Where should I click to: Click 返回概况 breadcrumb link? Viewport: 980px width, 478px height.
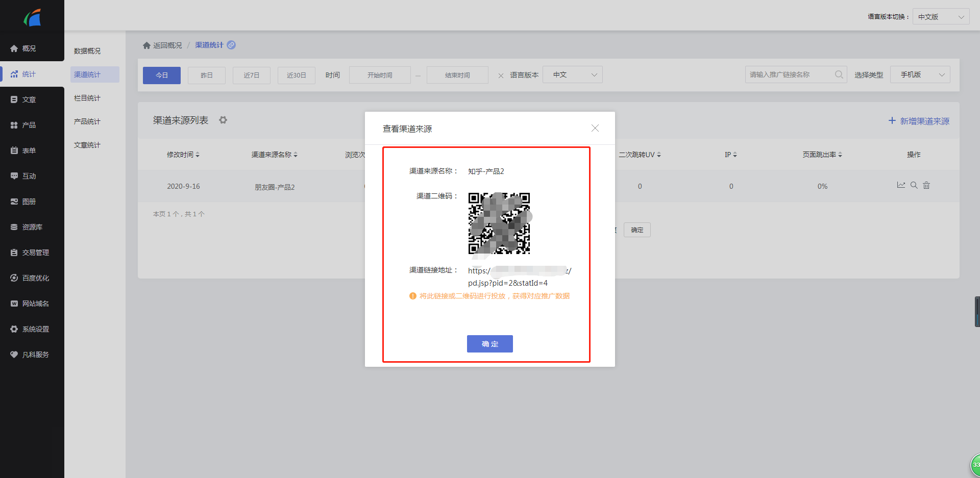(162, 45)
